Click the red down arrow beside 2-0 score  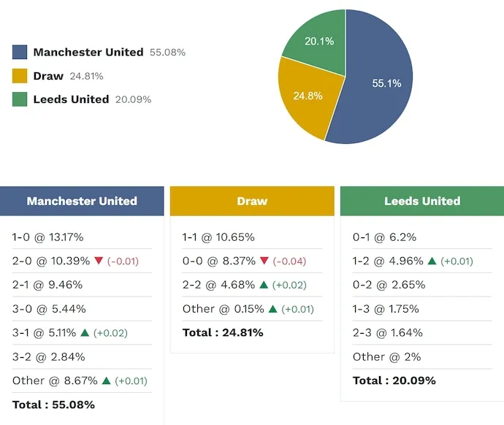(99, 261)
